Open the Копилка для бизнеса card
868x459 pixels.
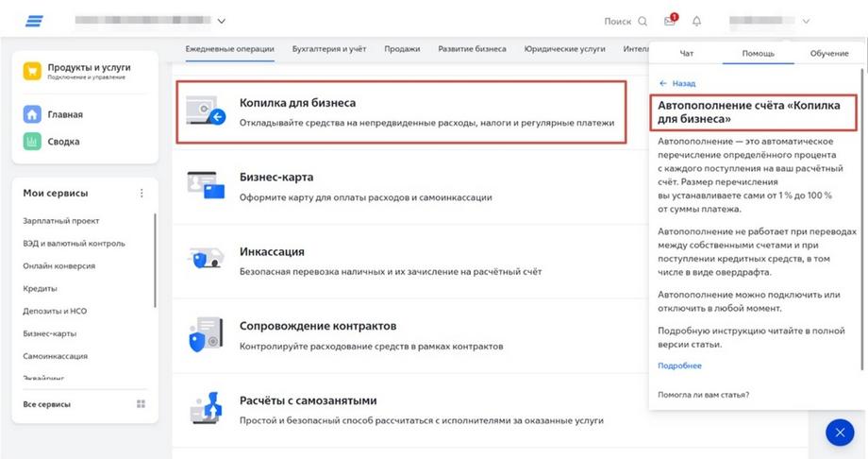[x=401, y=111]
